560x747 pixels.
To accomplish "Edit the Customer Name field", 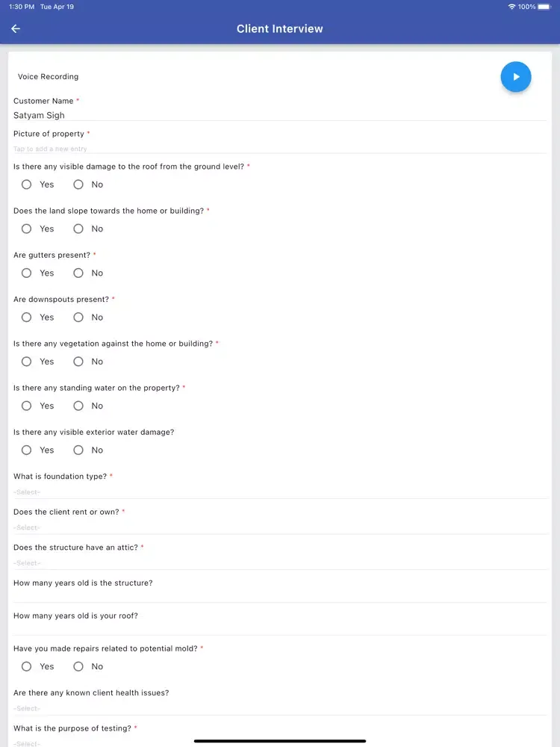I will pyautogui.click(x=280, y=115).
